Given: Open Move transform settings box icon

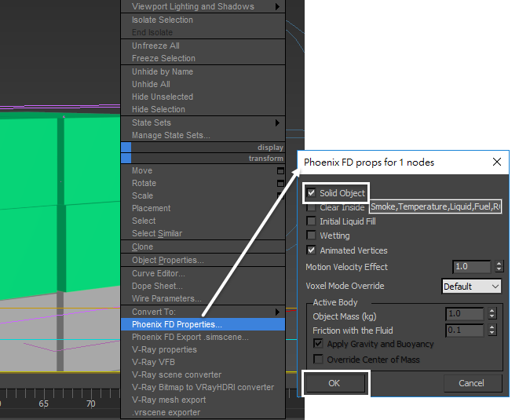Looking at the screenshot, I should click(280, 171).
